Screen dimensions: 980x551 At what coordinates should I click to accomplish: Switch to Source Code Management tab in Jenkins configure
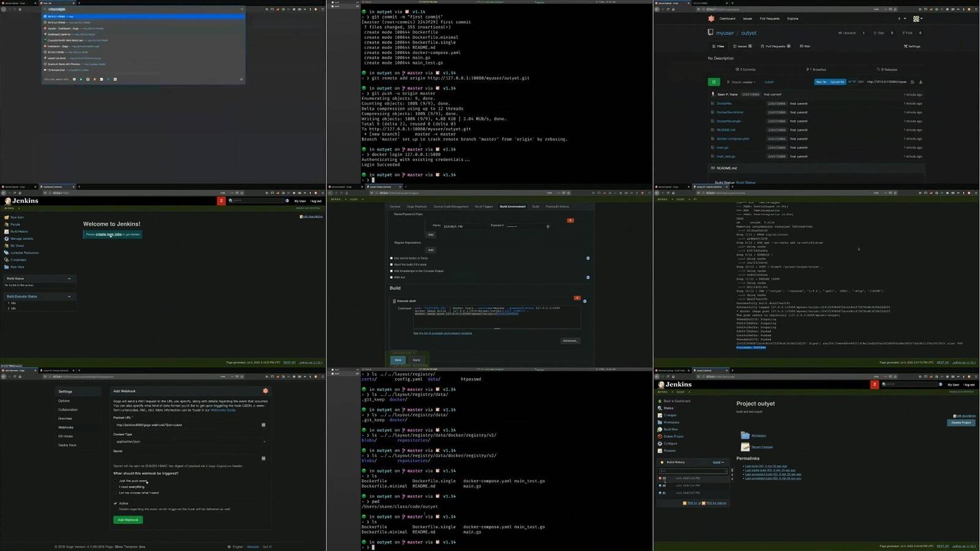(x=451, y=207)
